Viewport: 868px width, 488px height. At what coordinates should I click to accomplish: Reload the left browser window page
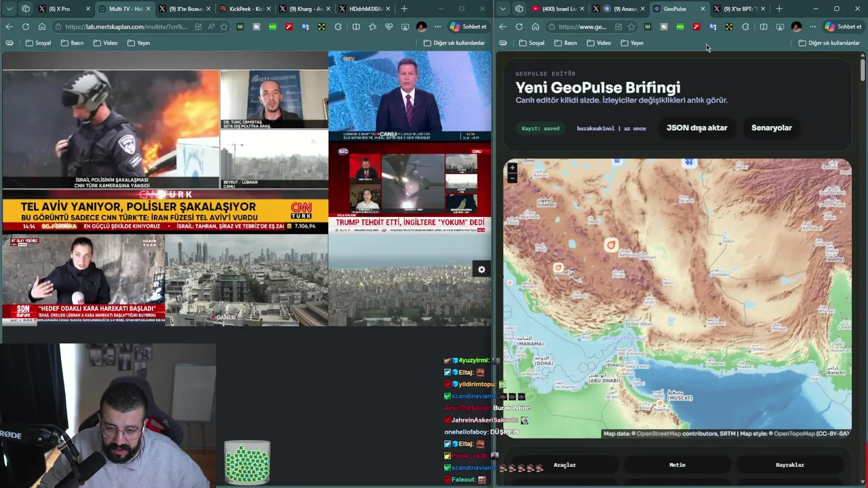[x=25, y=26]
